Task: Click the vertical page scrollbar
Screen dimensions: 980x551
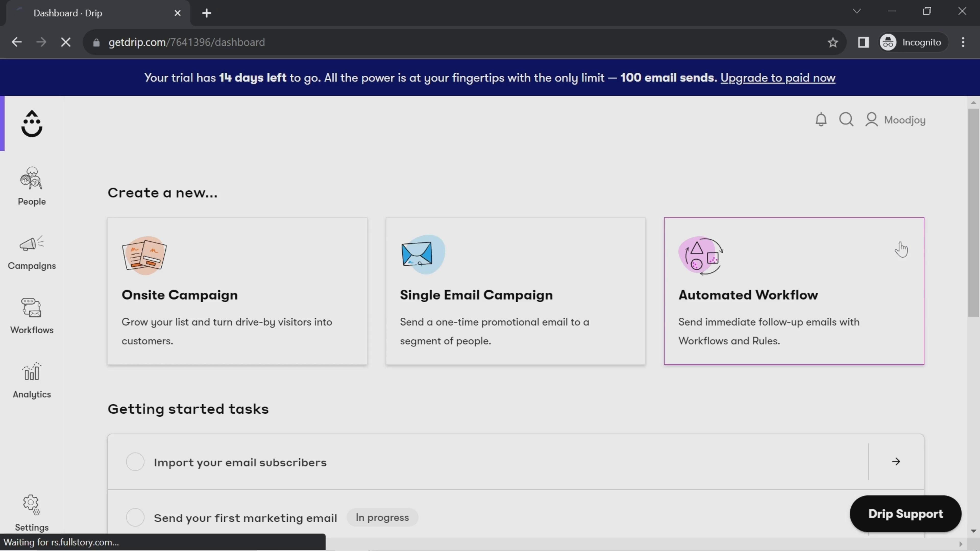Action: [973, 213]
